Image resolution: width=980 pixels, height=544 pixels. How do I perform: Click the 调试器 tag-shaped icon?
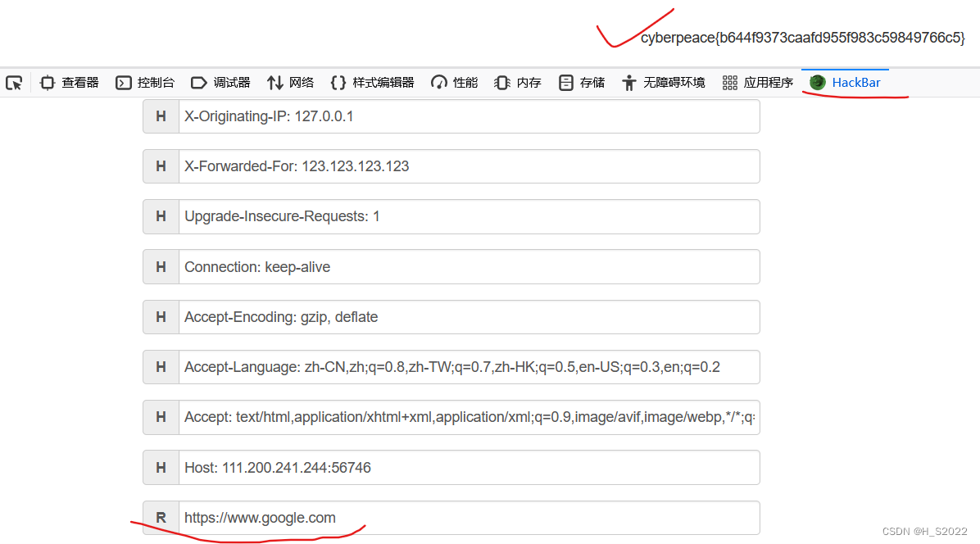[199, 83]
